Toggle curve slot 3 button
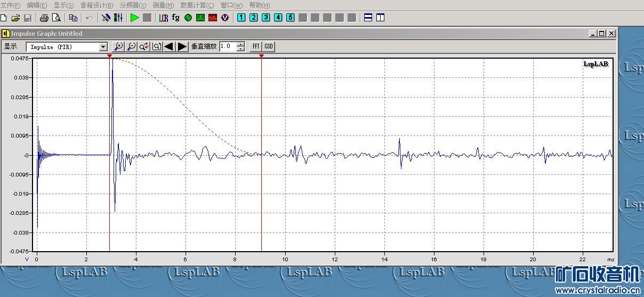Screen dimensions: 644x297 [x=265, y=18]
